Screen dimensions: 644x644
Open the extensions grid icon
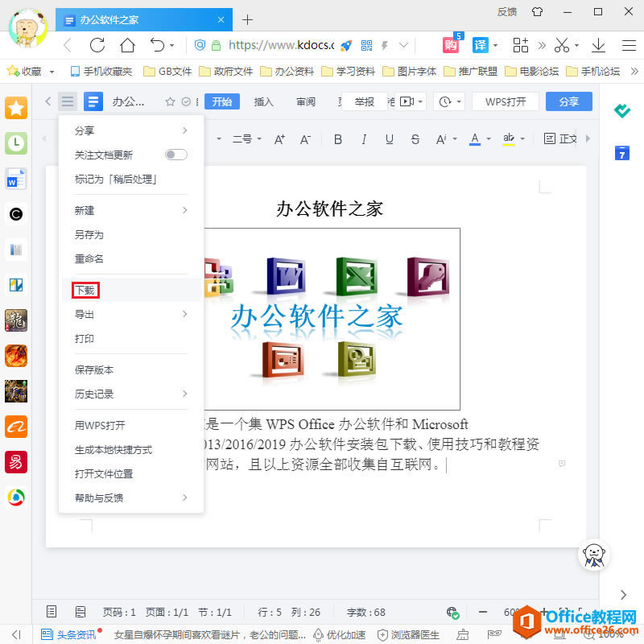[x=520, y=45]
